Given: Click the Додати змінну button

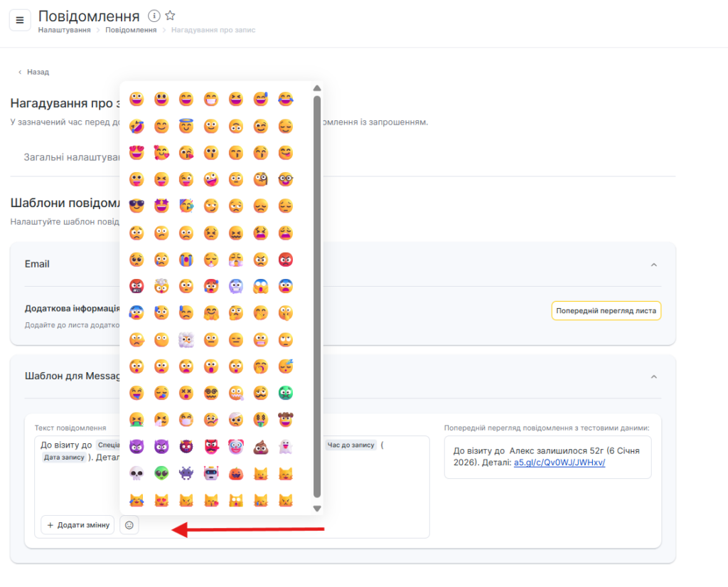Looking at the screenshot, I should tap(77, 525).
